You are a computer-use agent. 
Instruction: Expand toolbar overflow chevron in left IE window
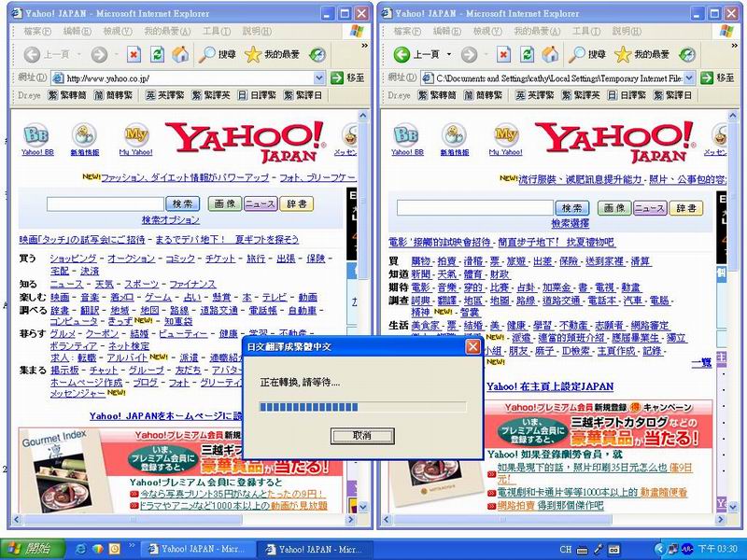[364, 46]
